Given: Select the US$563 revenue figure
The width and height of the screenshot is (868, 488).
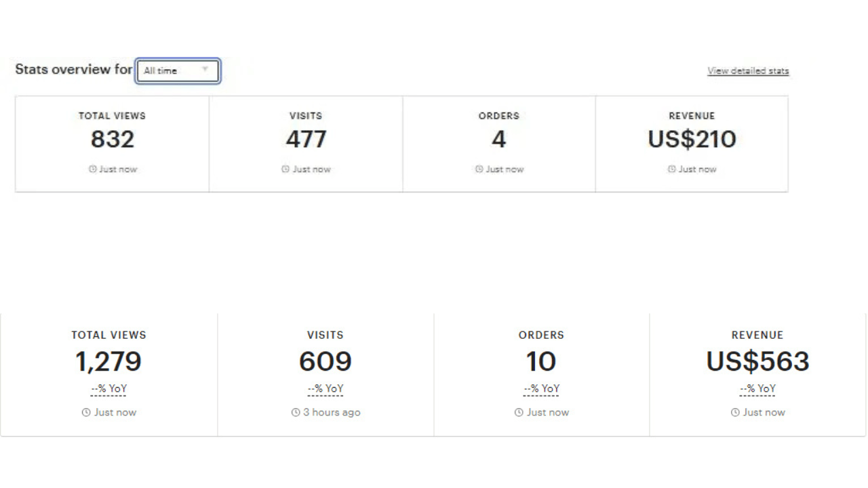Looking at the screenshot, I should coord(757,361).
